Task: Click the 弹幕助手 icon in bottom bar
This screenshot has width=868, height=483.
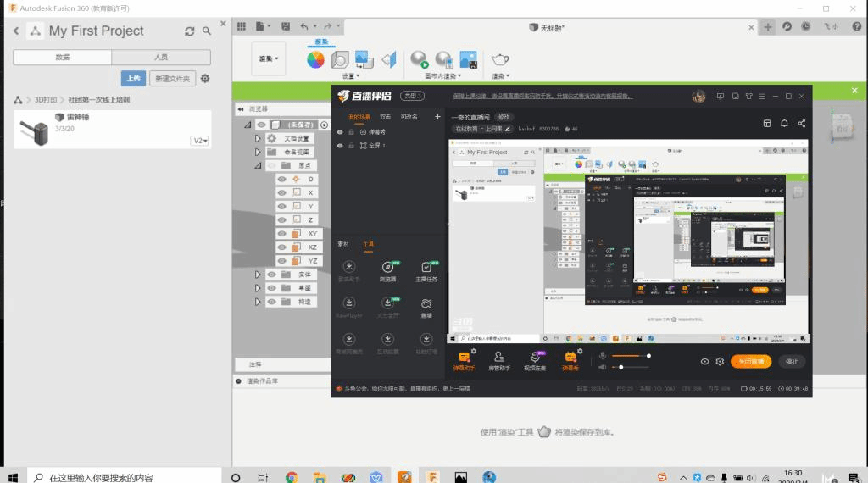Action: point(464,358)
